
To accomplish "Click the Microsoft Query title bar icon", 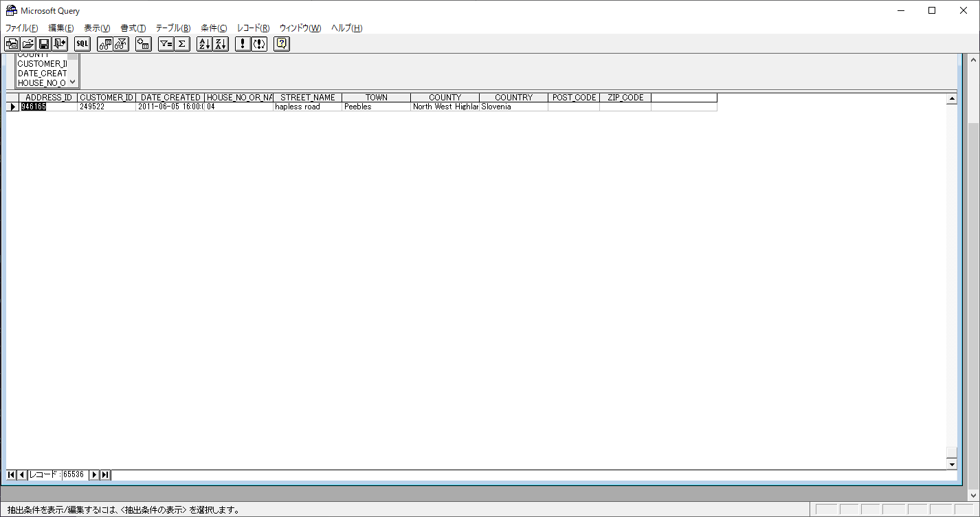I will [12, 10].
